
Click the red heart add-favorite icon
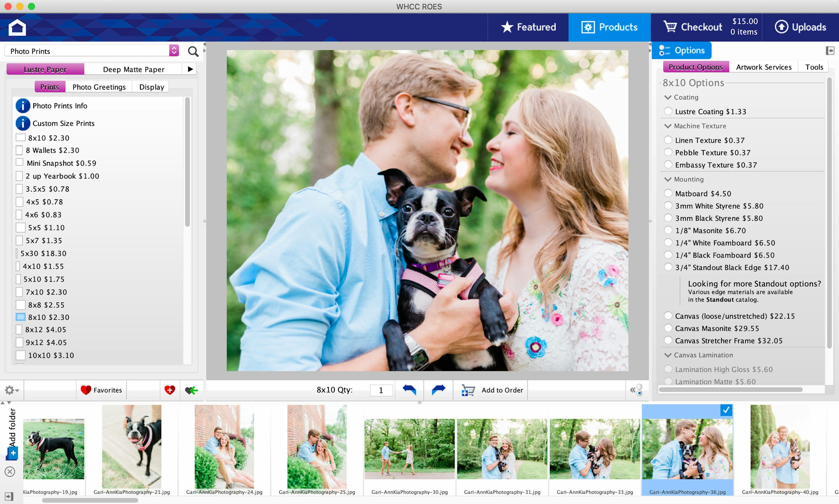[x=169, y=390]
